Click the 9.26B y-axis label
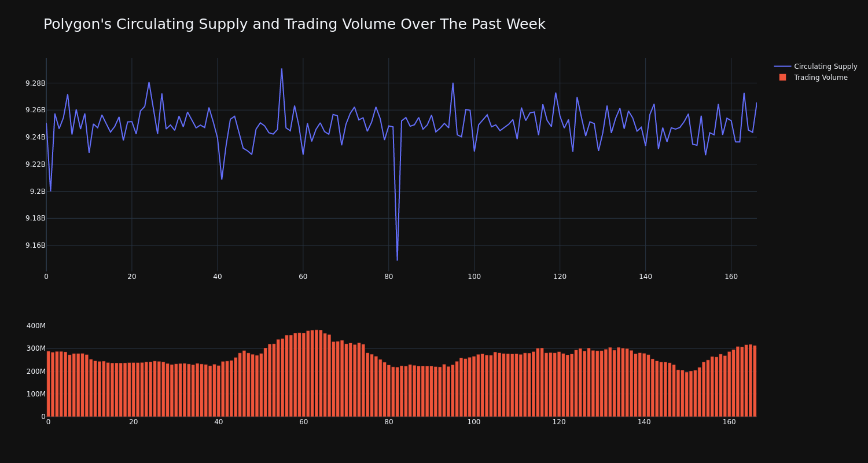The width and height of the screenshot is (868, 463). (x=35, y=110)
